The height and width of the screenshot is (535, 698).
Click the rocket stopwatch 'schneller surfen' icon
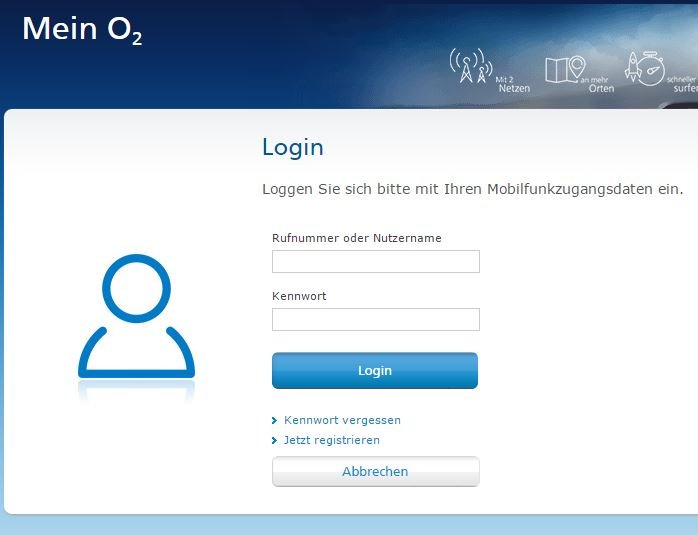(x=645, y=69)
